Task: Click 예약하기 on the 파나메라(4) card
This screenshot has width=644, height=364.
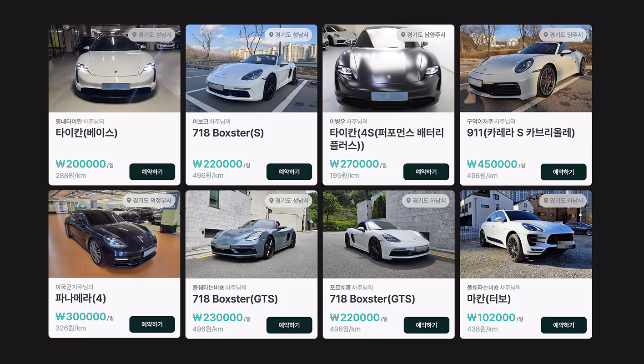Action: pyautogui.click(x=152, y=324)
